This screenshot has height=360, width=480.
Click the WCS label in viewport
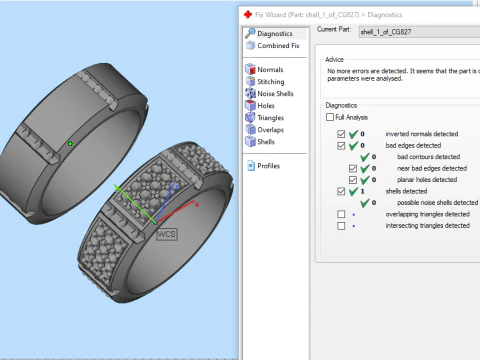coord(166,234)
